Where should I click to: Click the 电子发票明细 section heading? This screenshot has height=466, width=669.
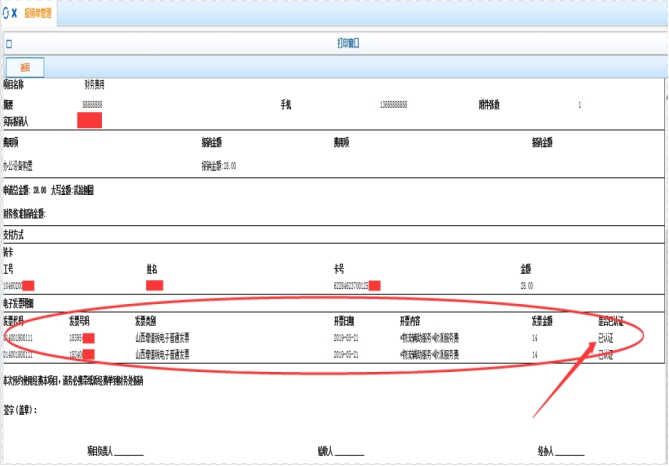pyautogui.click(x=22, y=302)
